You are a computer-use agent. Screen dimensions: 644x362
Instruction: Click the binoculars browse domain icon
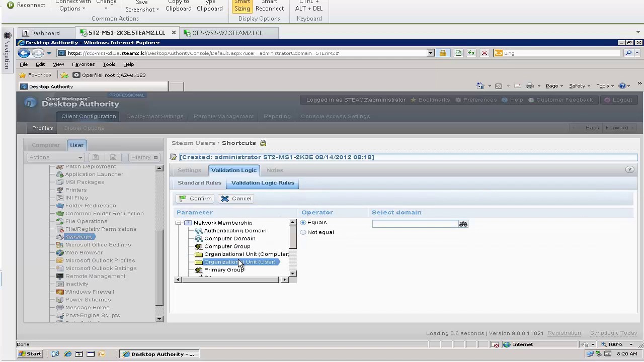(x=463, y=224)
